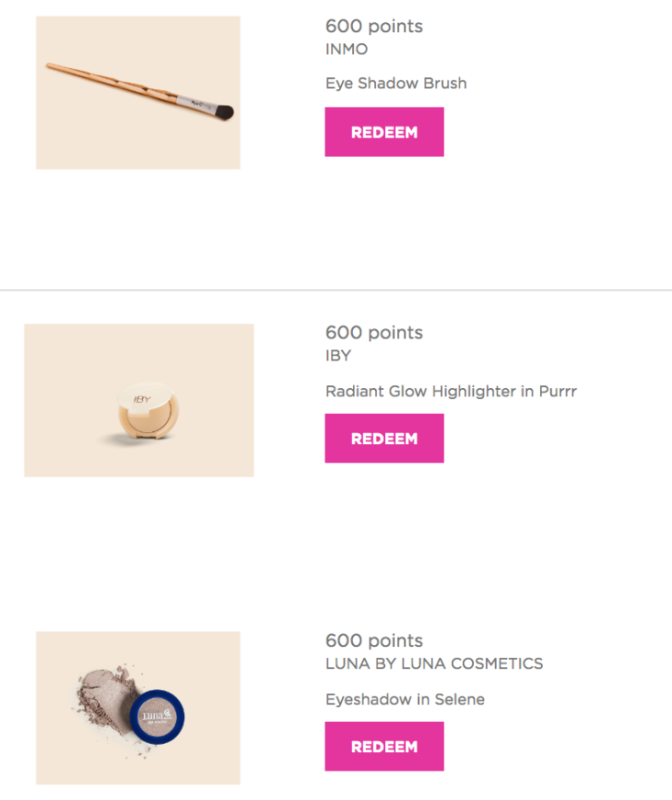Redeem the INMO Eye Shadow Brush

(x=384, y=131)
